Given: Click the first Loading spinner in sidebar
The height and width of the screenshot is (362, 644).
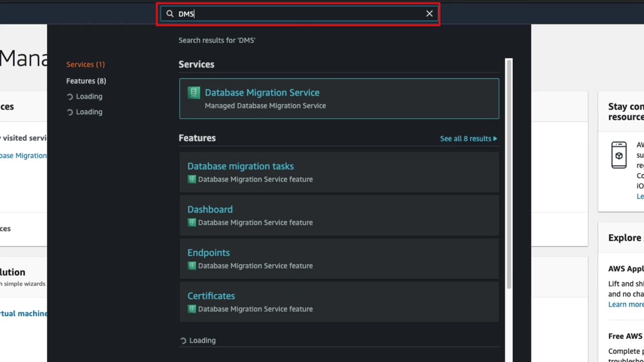Looking at the screenshot, I should (x=70, y=97).
